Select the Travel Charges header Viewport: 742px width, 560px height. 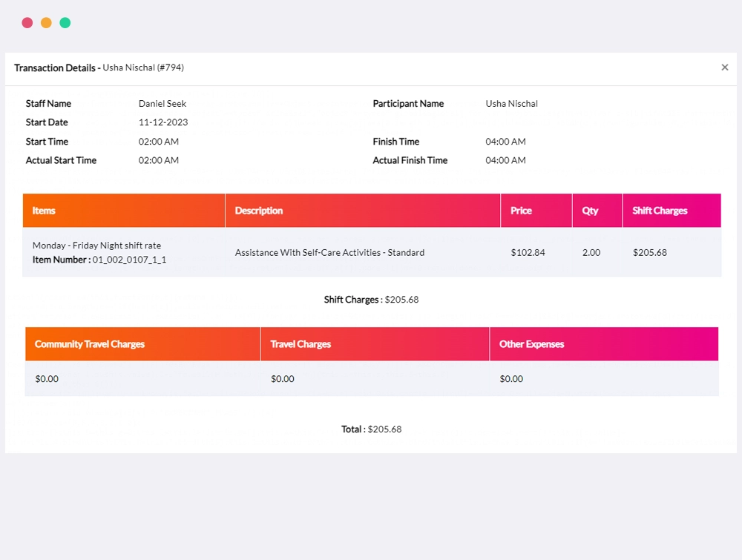click(375, 344)
